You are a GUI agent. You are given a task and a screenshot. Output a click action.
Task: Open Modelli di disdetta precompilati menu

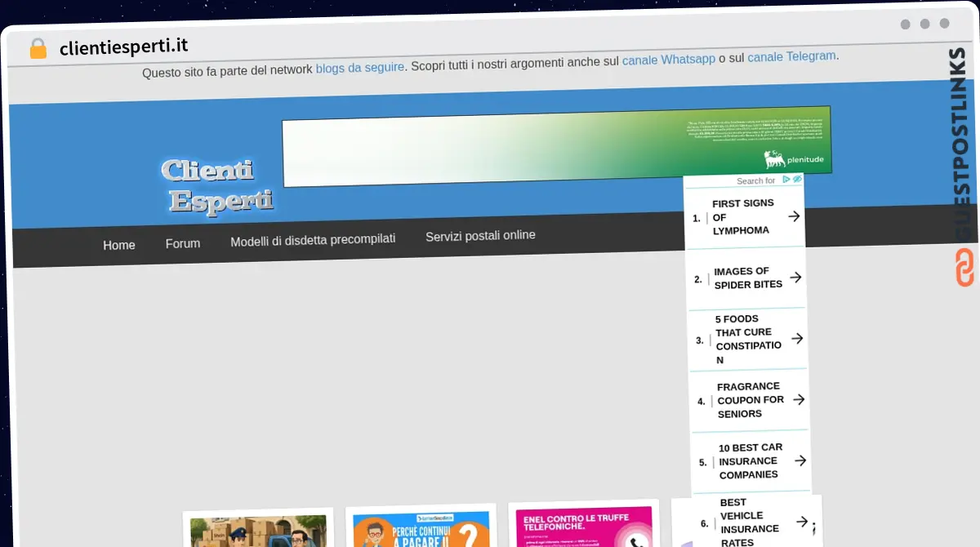pos(313,240)
